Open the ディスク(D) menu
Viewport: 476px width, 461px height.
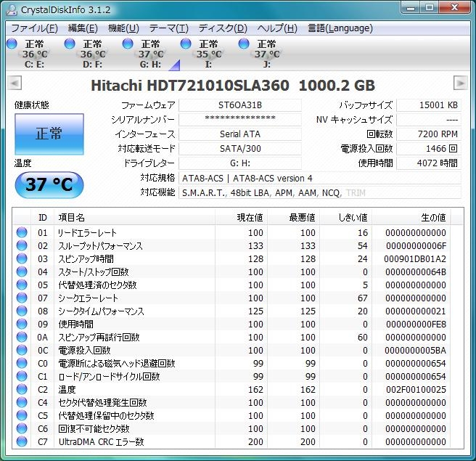coord(223,28)
